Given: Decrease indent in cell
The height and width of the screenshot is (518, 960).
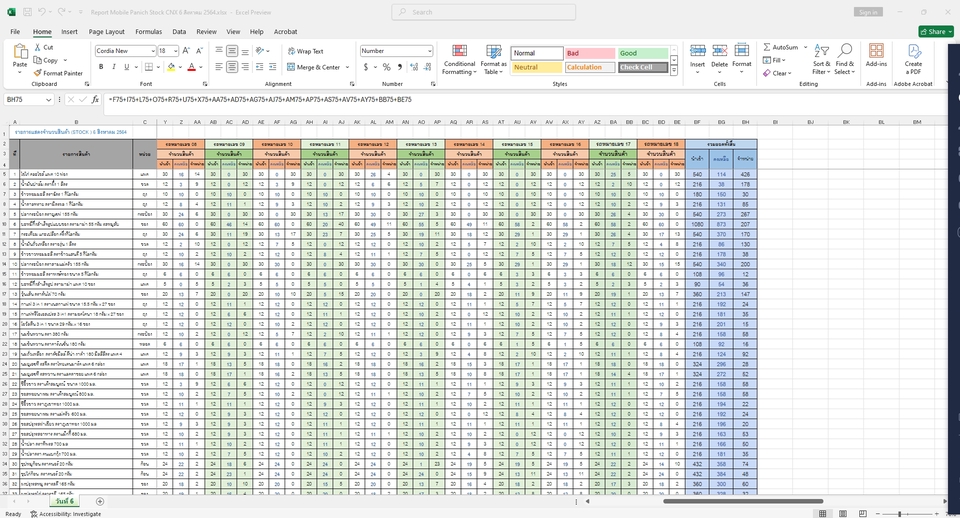Looking at the screenshot, I should (260, 67).
